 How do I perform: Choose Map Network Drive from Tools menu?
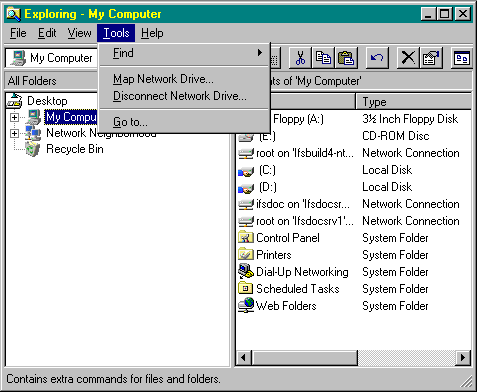184,79
